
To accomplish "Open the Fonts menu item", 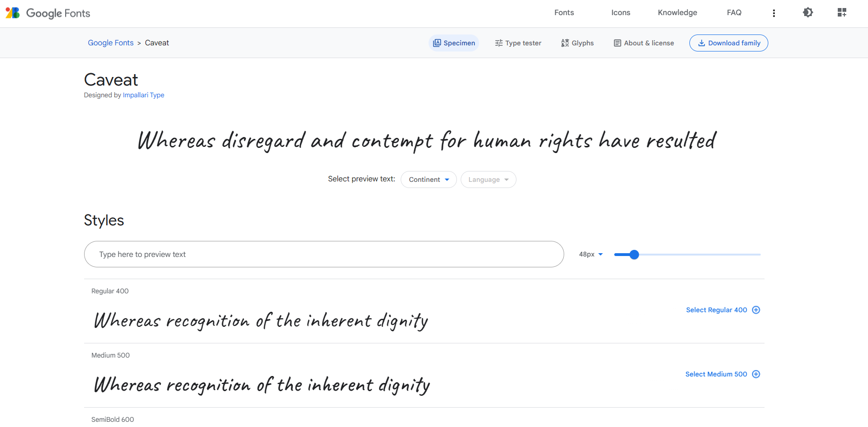I will point(564,13).
